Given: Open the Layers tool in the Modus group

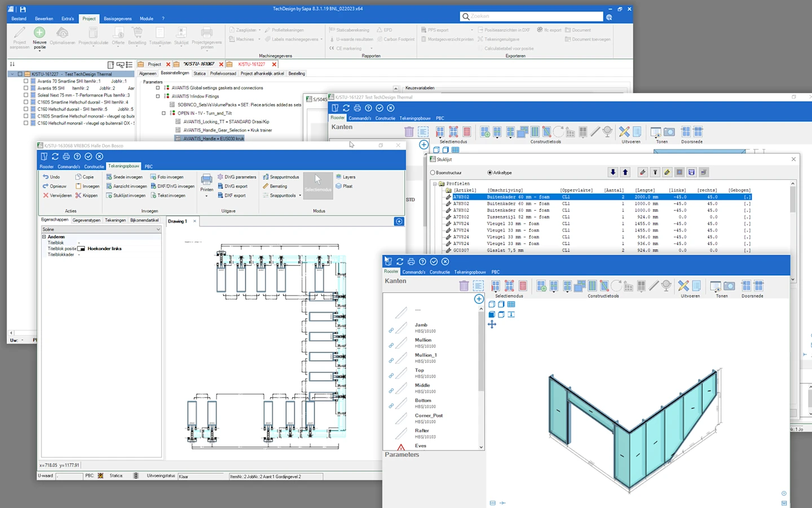Looking at the screenshot, I should coord(347,177).
